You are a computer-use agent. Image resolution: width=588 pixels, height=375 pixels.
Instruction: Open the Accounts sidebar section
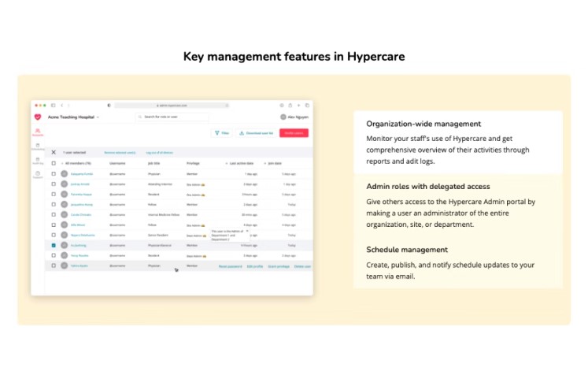tap(38, 132)
